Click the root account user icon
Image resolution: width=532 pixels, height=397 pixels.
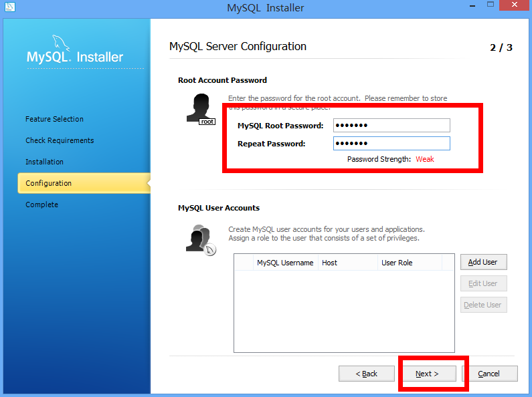(200, 108)
